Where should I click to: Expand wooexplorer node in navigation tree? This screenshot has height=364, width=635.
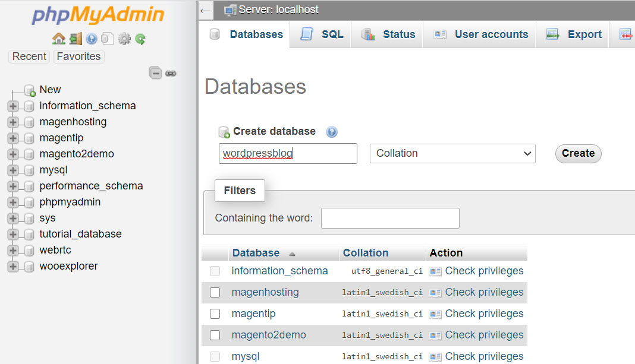coord(13,267)
